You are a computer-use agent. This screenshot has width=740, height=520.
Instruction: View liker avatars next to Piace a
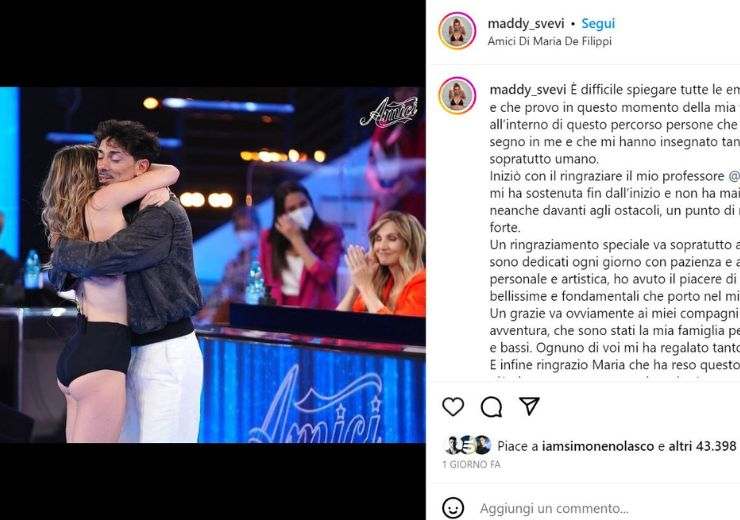coord(468,445)
